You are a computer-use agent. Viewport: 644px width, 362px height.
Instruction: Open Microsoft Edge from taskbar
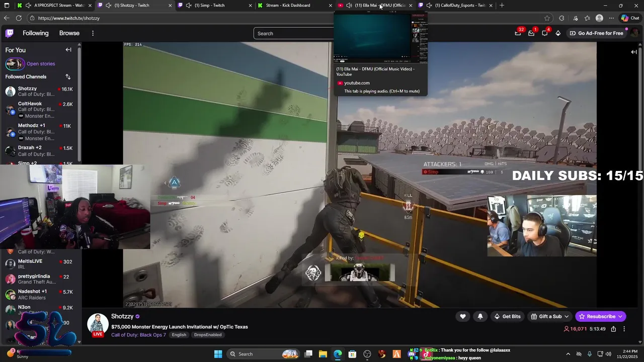[x=338, y=354]
